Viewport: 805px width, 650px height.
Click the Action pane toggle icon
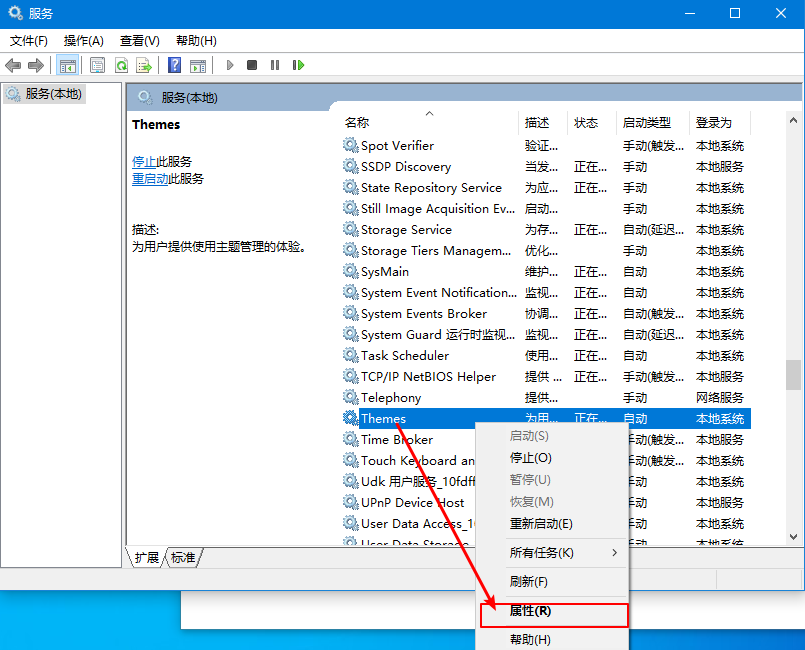(x=198, y=65)
